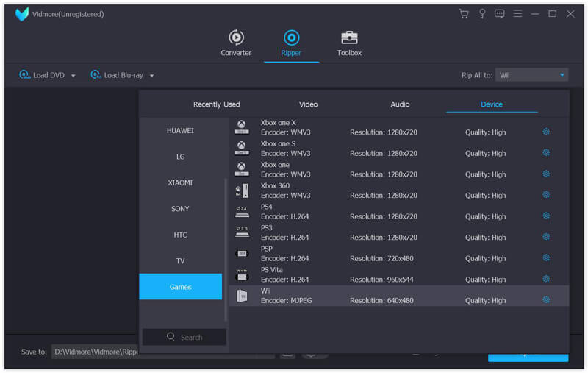
Task: Expand the Load Blu-ray dropdown arrow
Action: 152,76
